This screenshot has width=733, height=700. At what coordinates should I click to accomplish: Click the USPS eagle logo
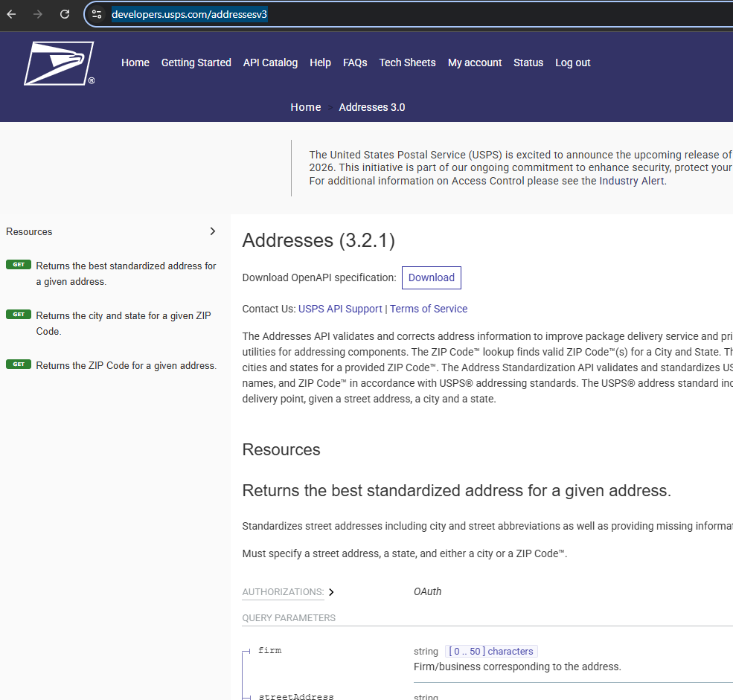(x=59, y=63)
